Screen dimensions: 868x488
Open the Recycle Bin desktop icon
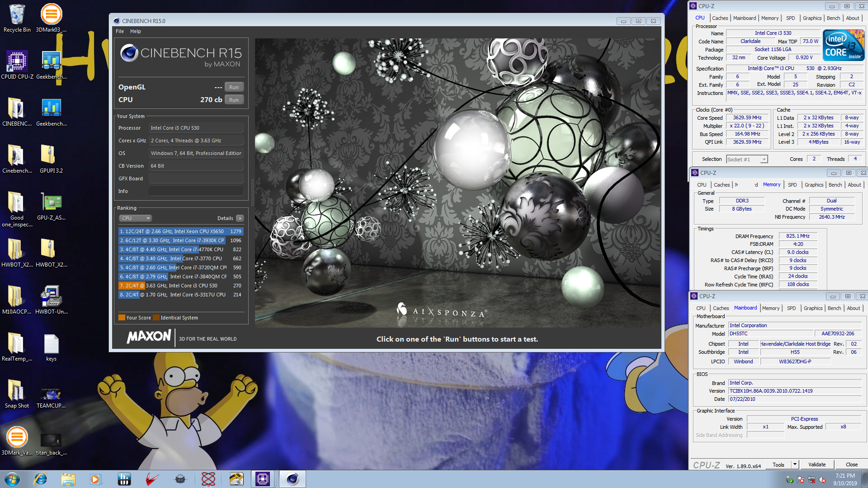17,18
